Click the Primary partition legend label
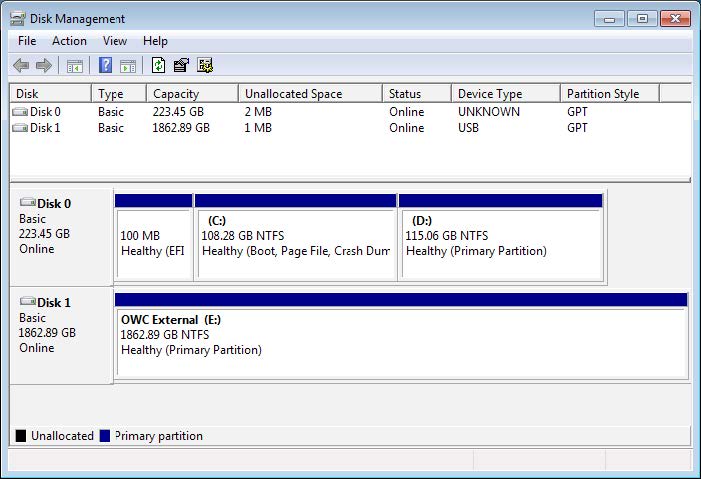 (x=159, y=436)
